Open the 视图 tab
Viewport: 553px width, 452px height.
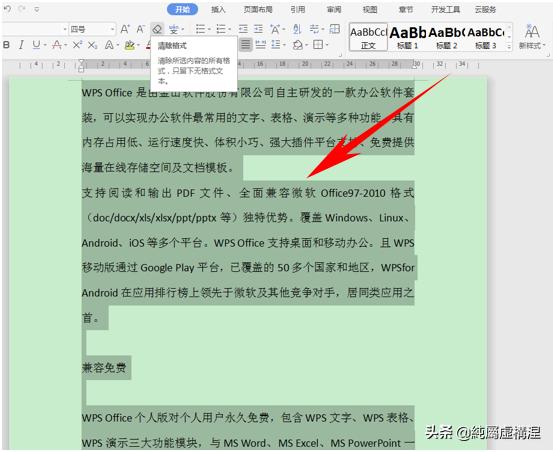(370, 10)
